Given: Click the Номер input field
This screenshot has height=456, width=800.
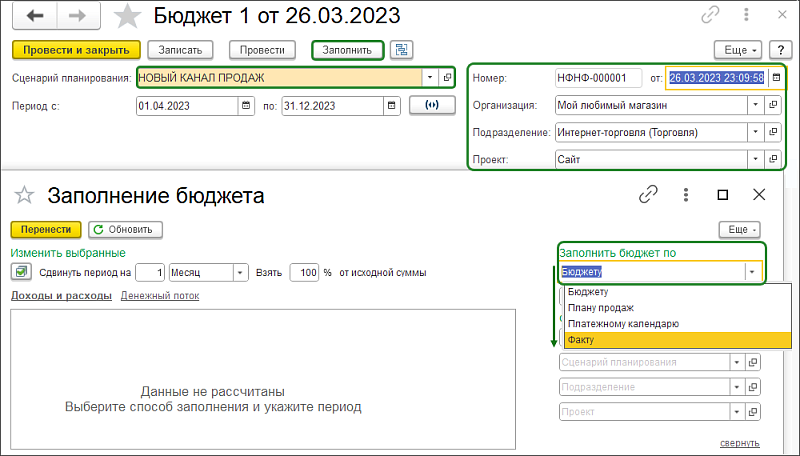Looking at the screenshot, I should pos(598,77).
